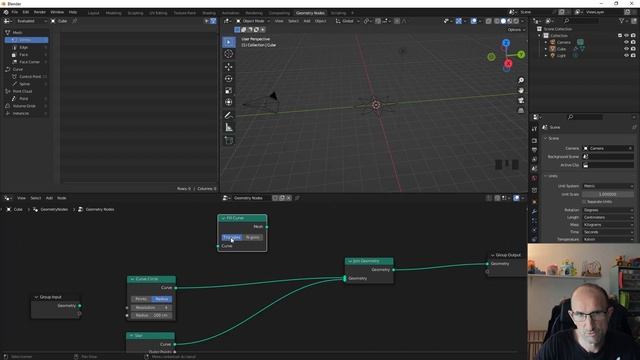Open the Object Mode dropdown
Image resolution: width=640 pixels, height=360 pixels.
click(253, 21)
